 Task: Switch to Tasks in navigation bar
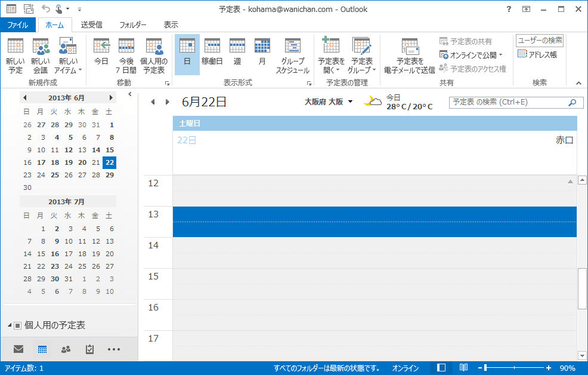(x=89, y=349)
